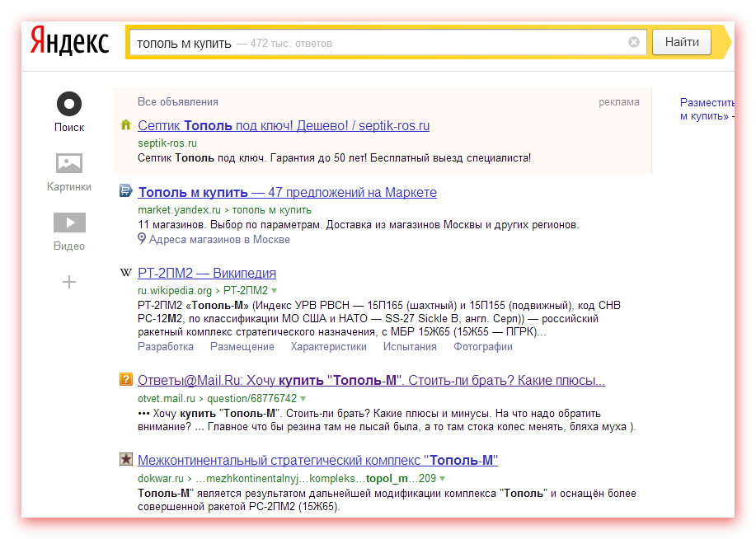Click the Картинки label in sidebar
The height and width of the screenshot is (539, 756).
69,186
